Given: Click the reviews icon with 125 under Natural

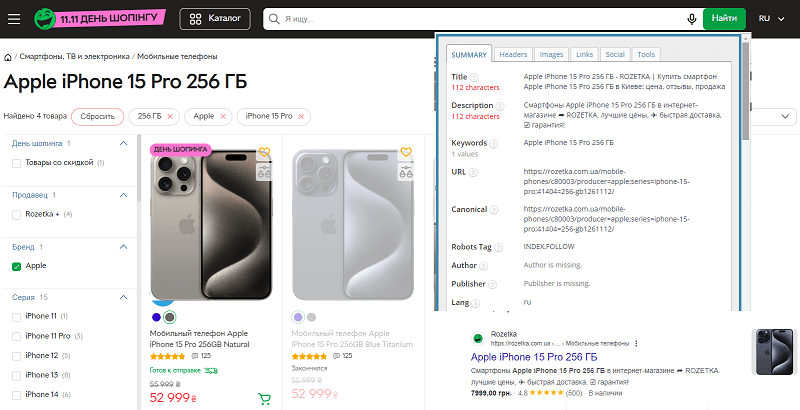Looking at the screenshot, I should (194, 356).
